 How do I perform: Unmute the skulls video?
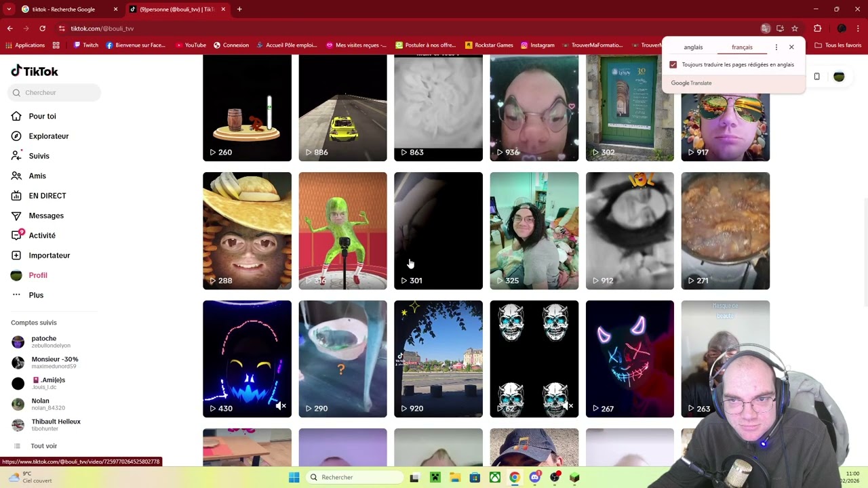point(568,406)
